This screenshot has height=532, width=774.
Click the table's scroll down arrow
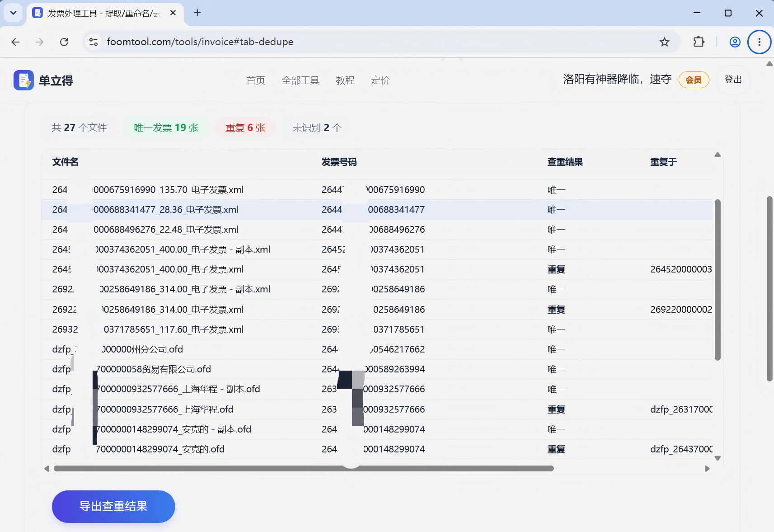point(718,458)
